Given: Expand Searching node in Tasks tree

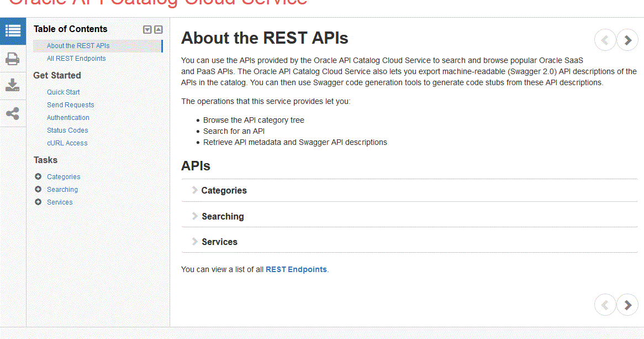Looking at the screenshot, I should coord(38,189).
